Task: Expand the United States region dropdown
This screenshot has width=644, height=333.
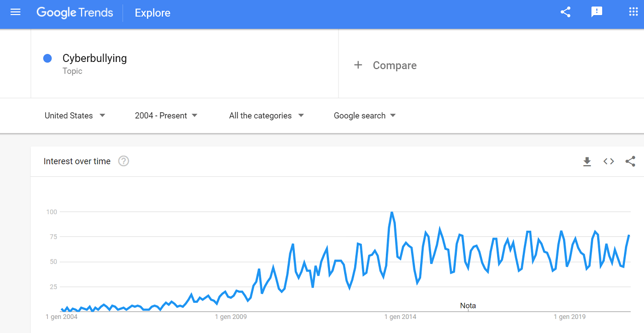Action: point(75,115)
